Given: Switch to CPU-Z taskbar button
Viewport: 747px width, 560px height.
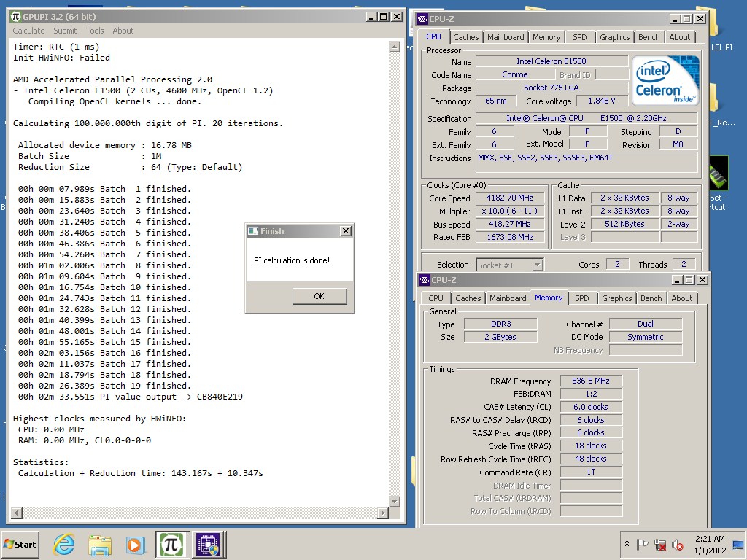Looking at the screenshot, I should tap(208, 545).
